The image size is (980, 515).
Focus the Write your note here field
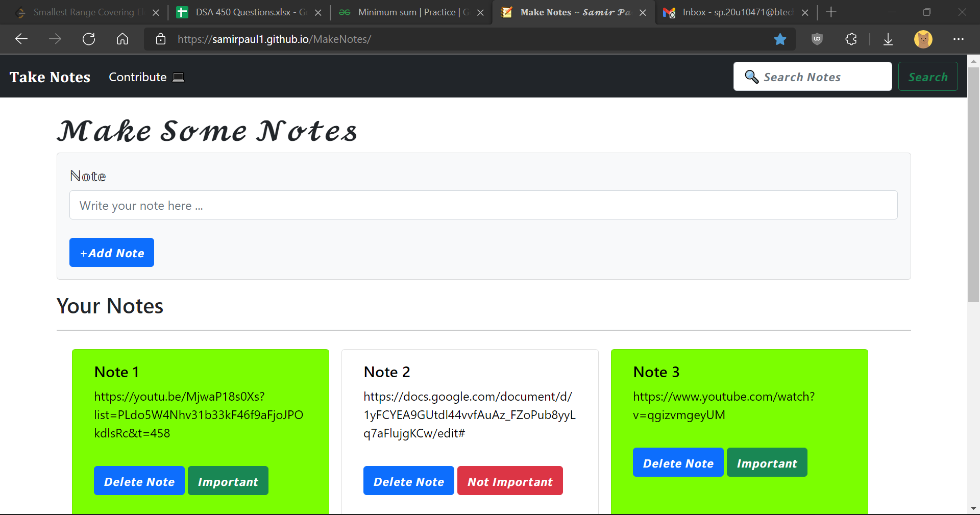coord(483,205)
